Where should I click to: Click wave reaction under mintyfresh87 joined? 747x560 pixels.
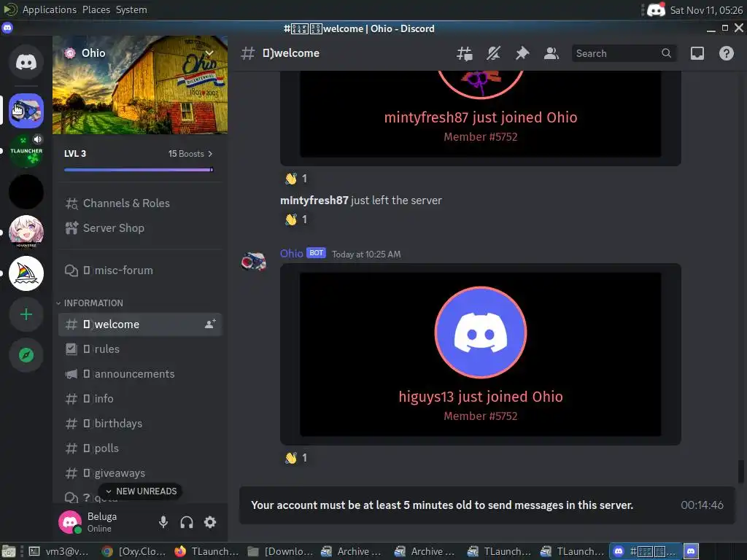click(x=296, y=179)
